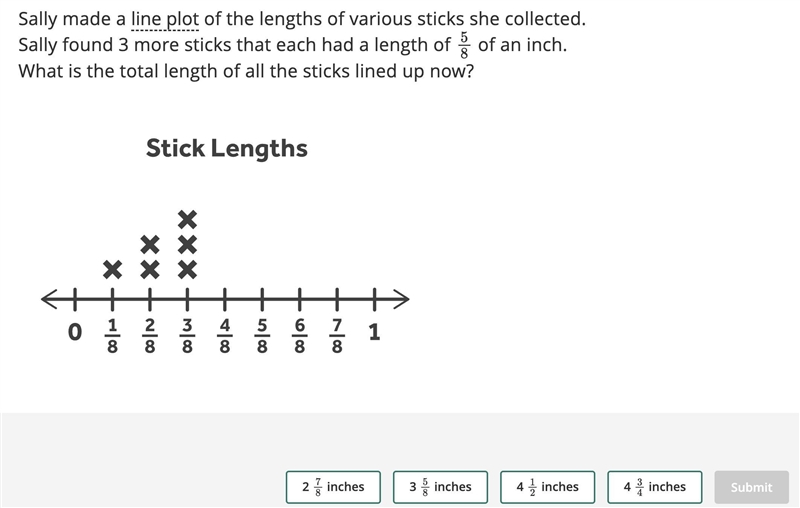Click the bottom X above 3/8
800x508 pixels.
tap(187, 270)
